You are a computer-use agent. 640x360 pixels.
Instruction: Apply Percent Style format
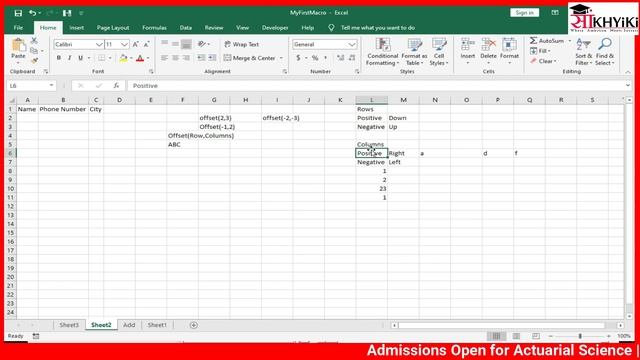tap(315, 58)
